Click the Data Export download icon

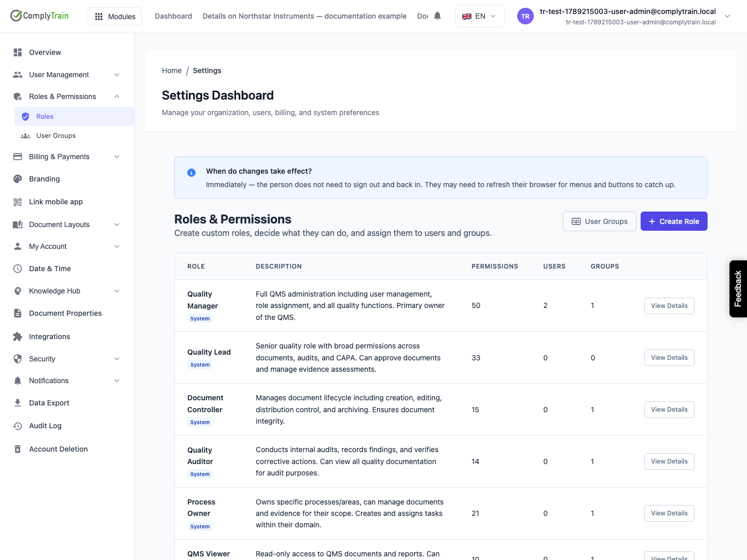18,403
